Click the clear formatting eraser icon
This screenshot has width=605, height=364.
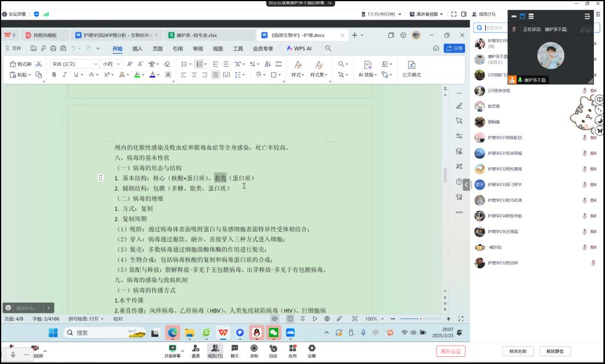coord(167,64)
